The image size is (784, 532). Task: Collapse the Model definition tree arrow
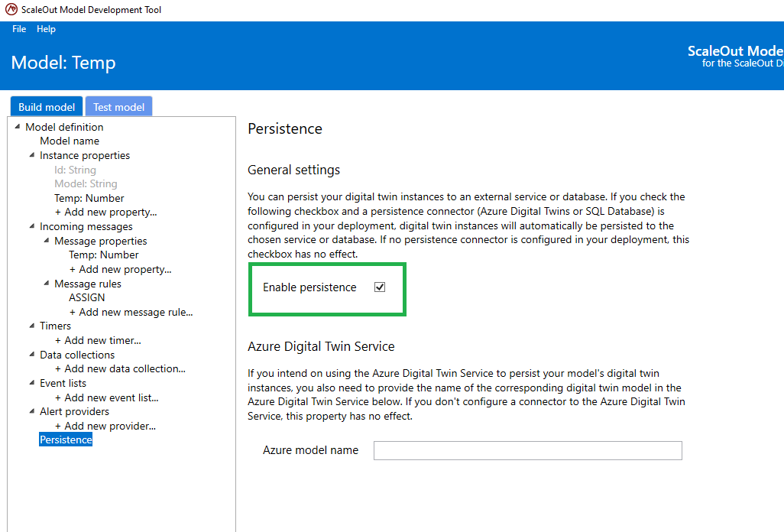coord(18,126)
